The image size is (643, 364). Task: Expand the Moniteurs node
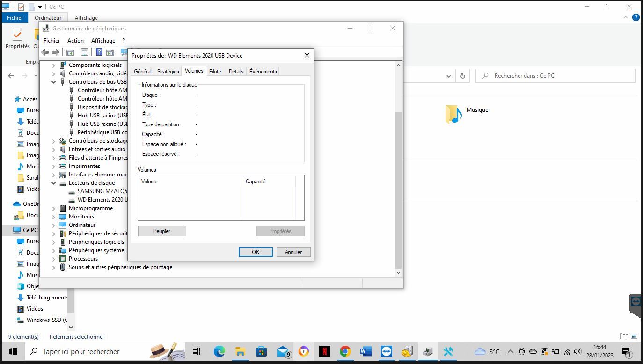pos(53,217)
